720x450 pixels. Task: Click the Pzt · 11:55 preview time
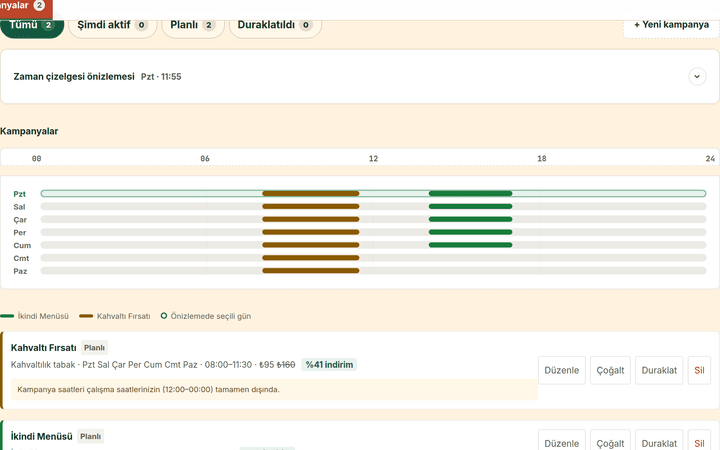click(x=161, y=77)
